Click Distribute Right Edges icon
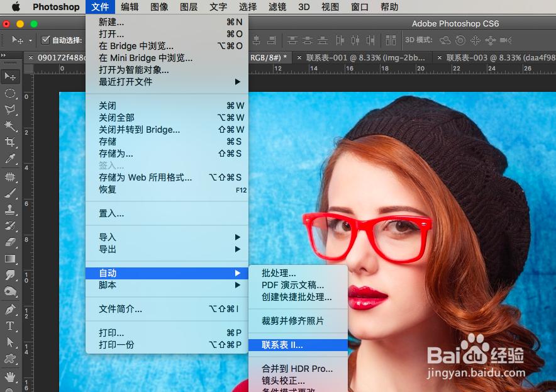 pyautogui.click(x=370, y=40)
